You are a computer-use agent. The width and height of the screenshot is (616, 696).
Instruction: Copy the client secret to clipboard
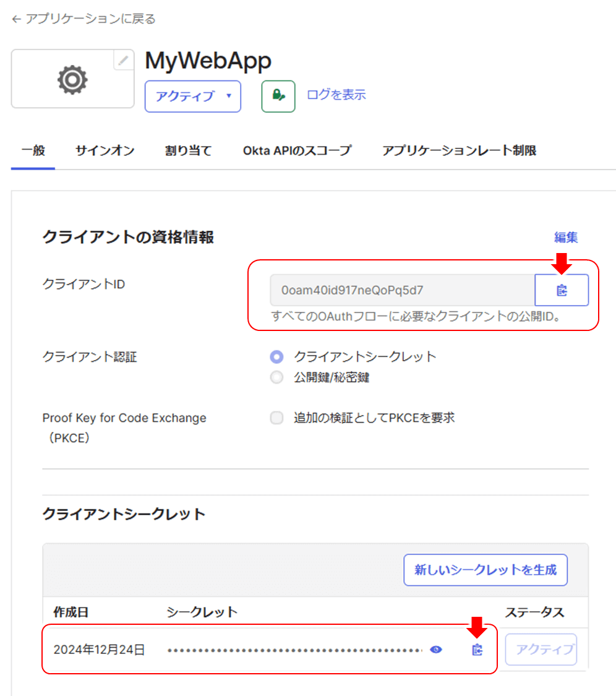[477, 650]
